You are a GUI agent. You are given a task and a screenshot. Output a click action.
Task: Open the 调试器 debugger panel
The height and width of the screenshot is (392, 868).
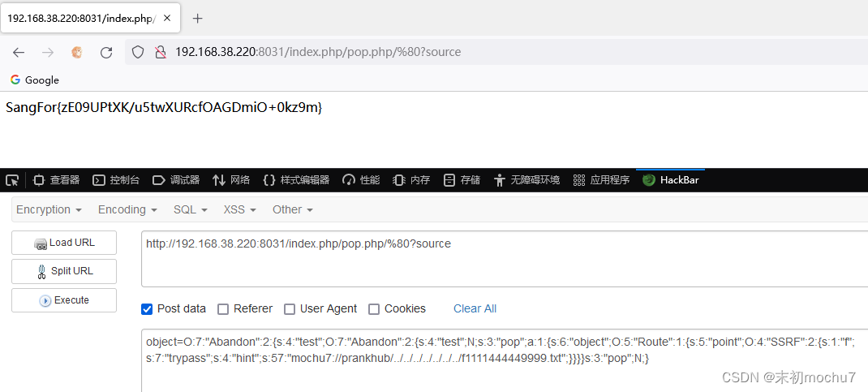pos(175,180)
